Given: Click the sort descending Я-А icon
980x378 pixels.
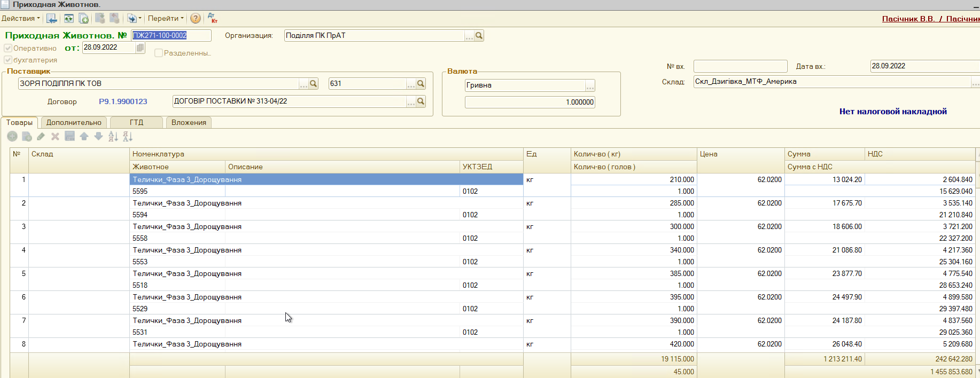Looking at the screenshot, I should (x=127, y=137).
